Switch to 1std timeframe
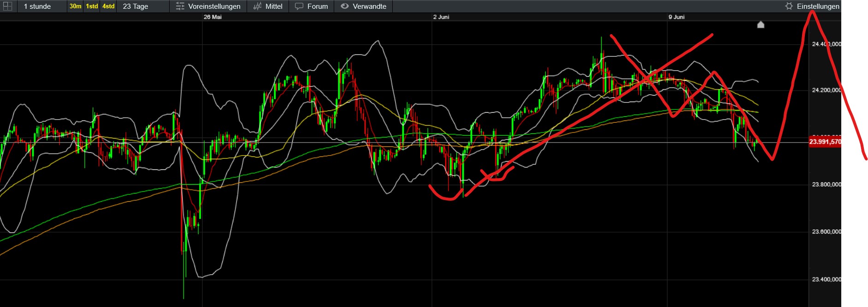868x307 pixels. click(92, 6)
